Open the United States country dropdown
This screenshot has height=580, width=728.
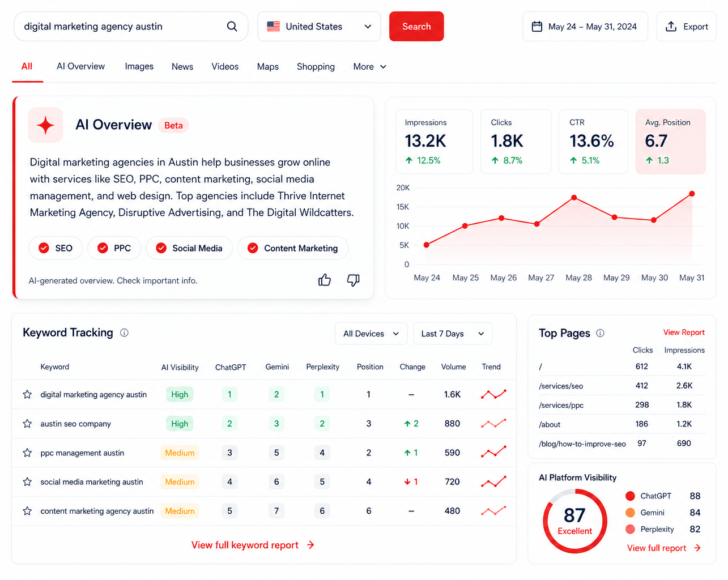(319, 27)
